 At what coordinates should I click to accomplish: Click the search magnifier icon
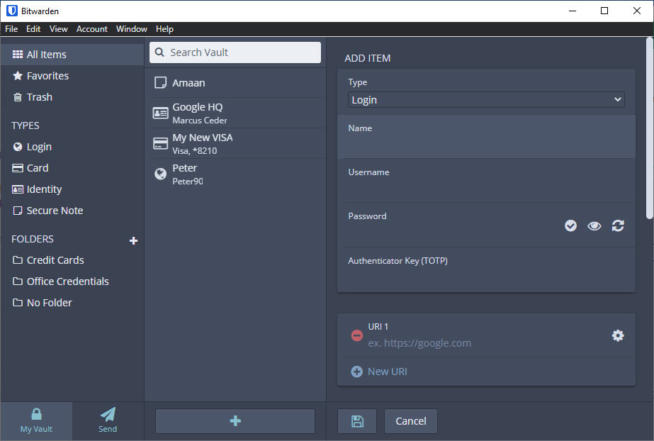tap(159, 53)
